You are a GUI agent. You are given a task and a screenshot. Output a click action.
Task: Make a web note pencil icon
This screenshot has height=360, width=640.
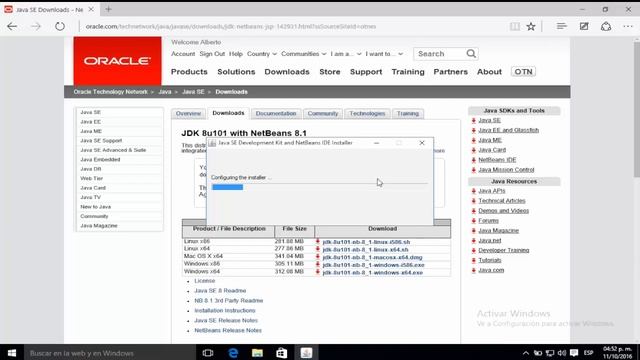pyautogui.click(x=584, y=27)
